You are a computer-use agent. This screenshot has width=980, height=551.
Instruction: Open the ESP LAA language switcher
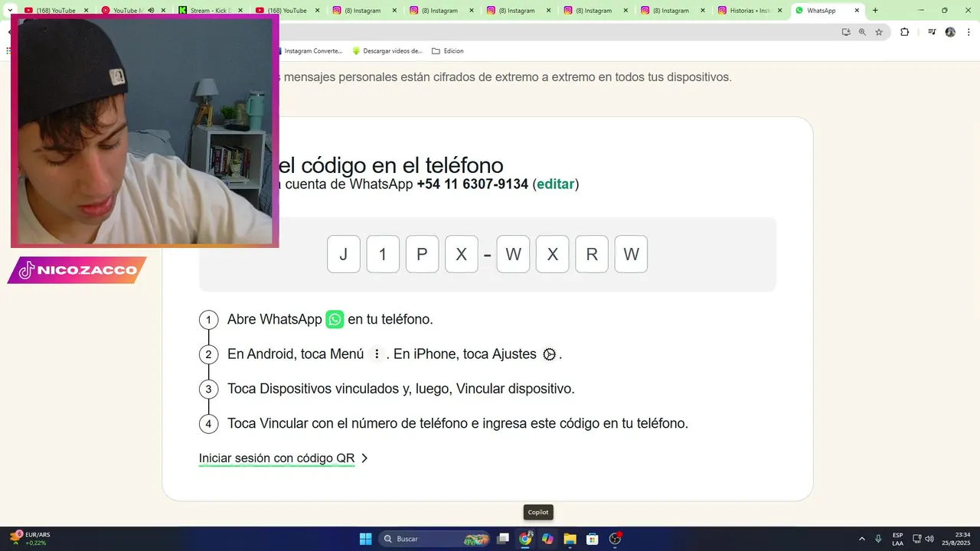(897, 539)
